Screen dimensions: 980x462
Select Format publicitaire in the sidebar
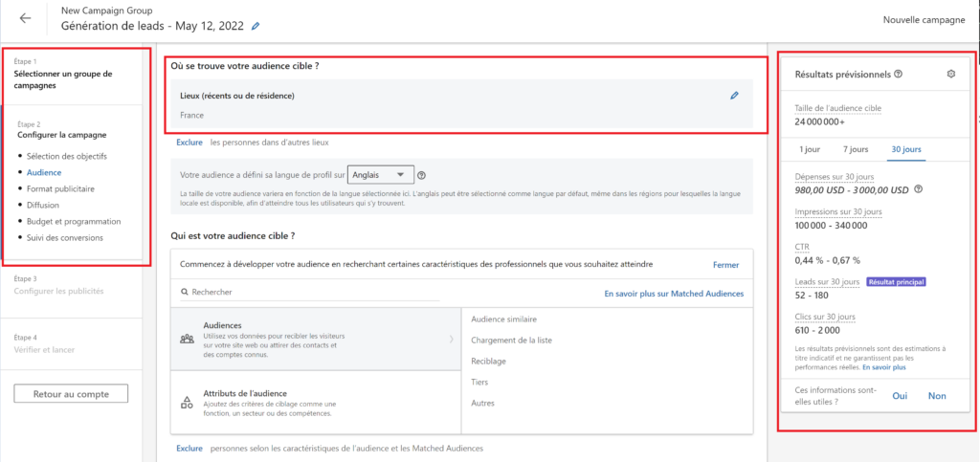tap(60, 188)
